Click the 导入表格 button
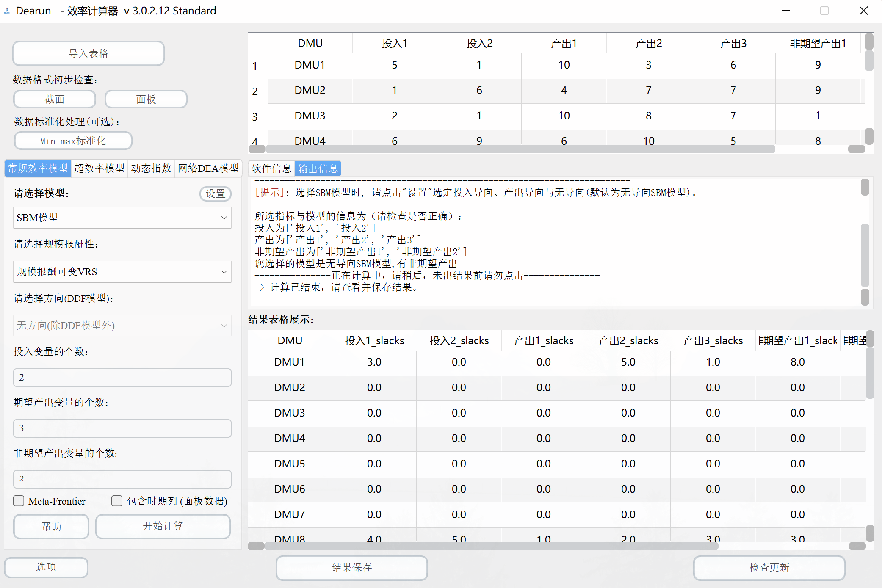This screenshot has height=588, width=882. (88, 53)
